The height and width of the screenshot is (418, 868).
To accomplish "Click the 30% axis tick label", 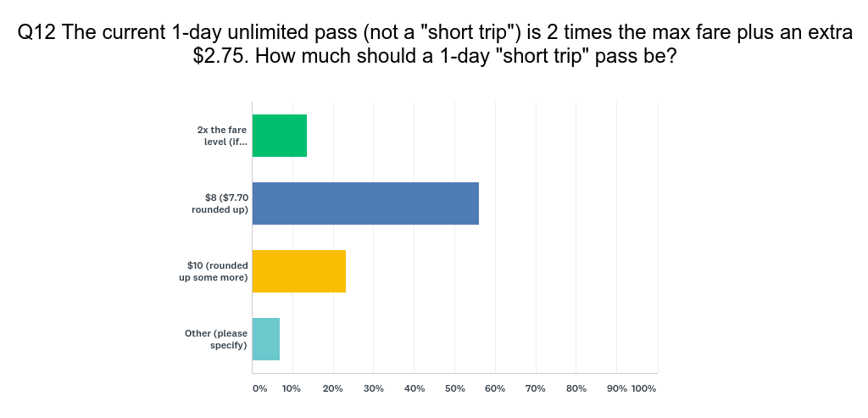I will (374, 388).
